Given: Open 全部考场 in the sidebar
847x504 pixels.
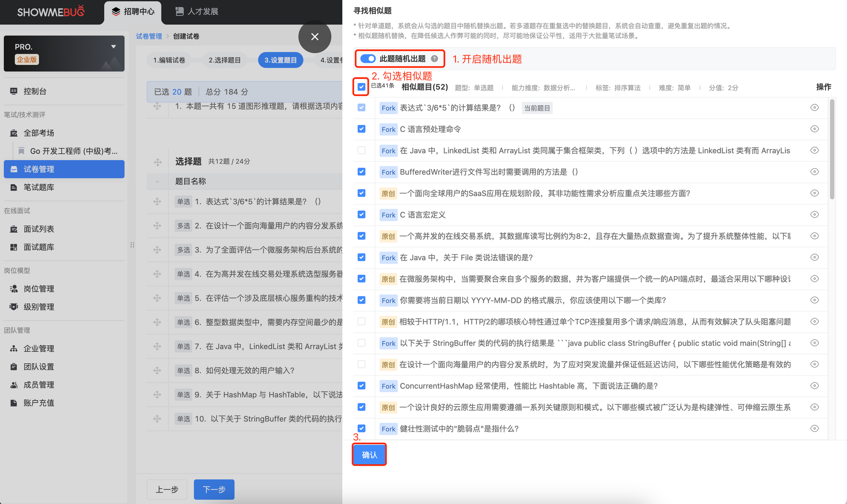Looking at the screenshot, I should click(x=64, y=133).
